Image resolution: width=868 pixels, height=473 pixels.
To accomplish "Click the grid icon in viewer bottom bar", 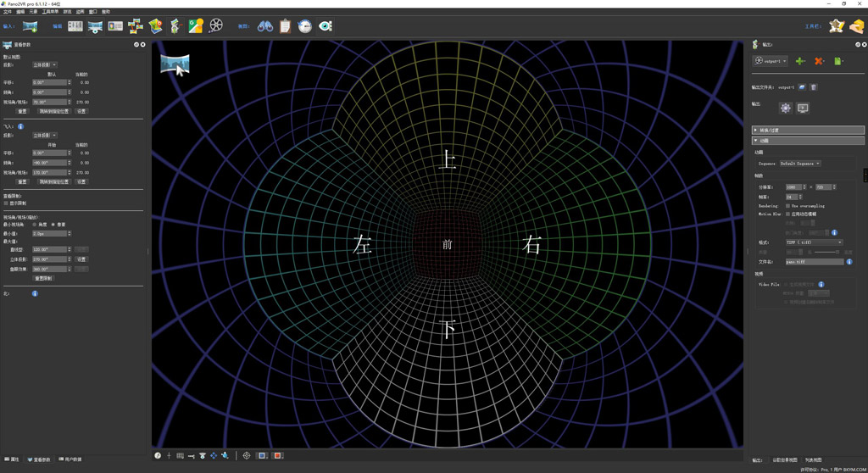I will click(180, 455).
